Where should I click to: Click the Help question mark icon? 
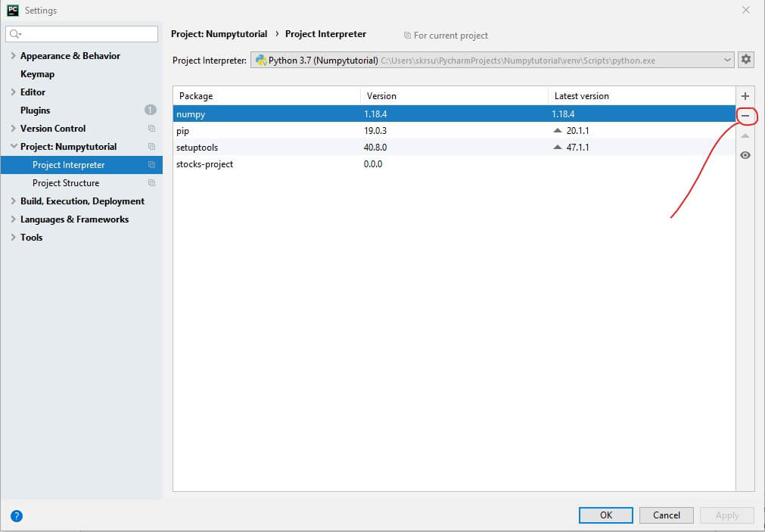coord(17,515)
